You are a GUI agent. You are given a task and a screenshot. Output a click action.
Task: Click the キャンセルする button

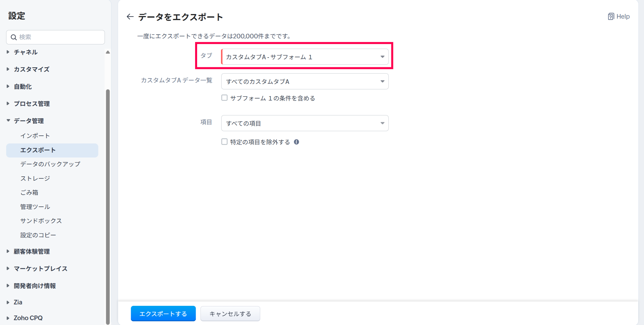pyautogui.click(x=230, y=314)
